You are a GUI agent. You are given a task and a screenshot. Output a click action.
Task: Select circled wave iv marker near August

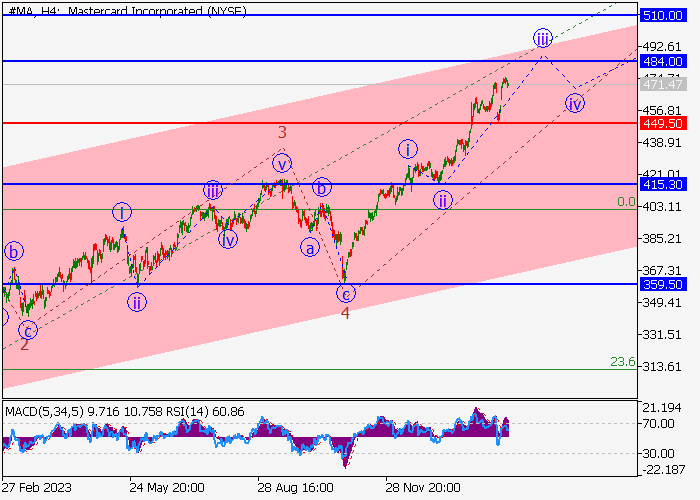228,240
